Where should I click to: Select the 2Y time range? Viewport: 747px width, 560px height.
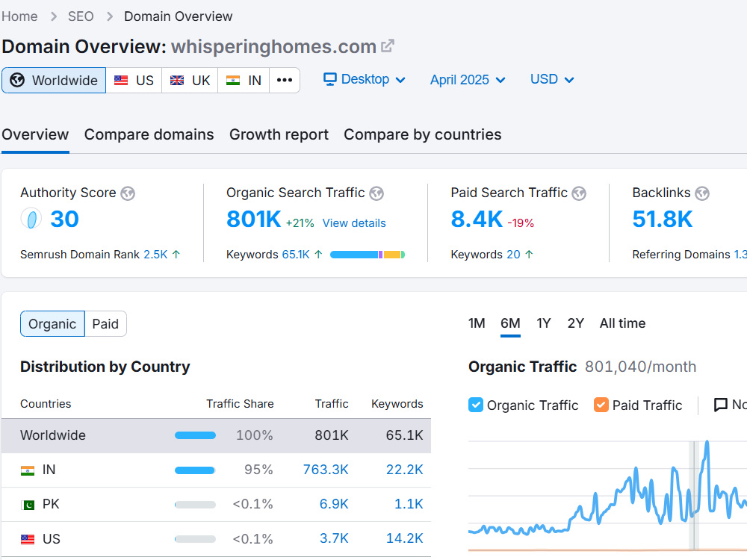pyautogui.click(x=575, y=323)
